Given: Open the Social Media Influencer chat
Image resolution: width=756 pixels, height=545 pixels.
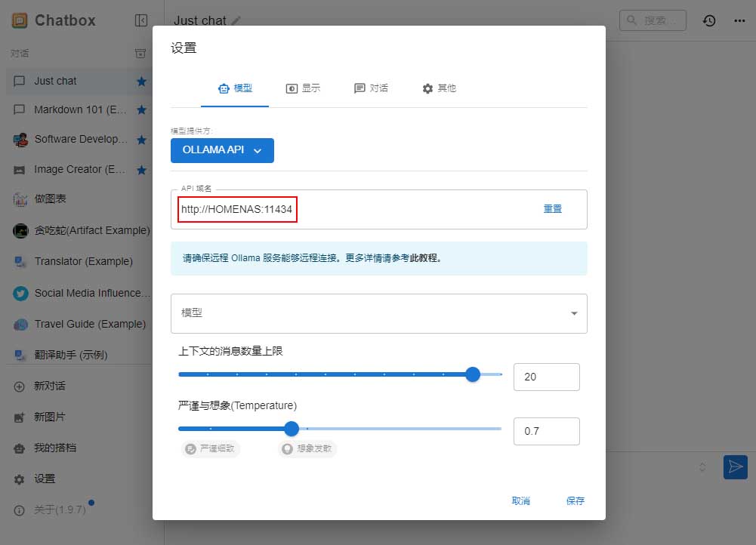Looking at the screenshot, I should 79,293.
